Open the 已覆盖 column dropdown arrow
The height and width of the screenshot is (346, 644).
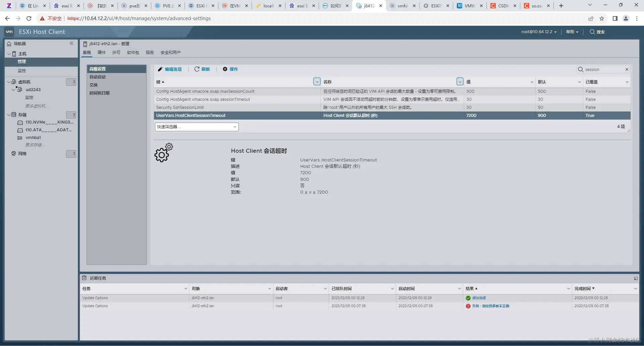tap(627, 82)
